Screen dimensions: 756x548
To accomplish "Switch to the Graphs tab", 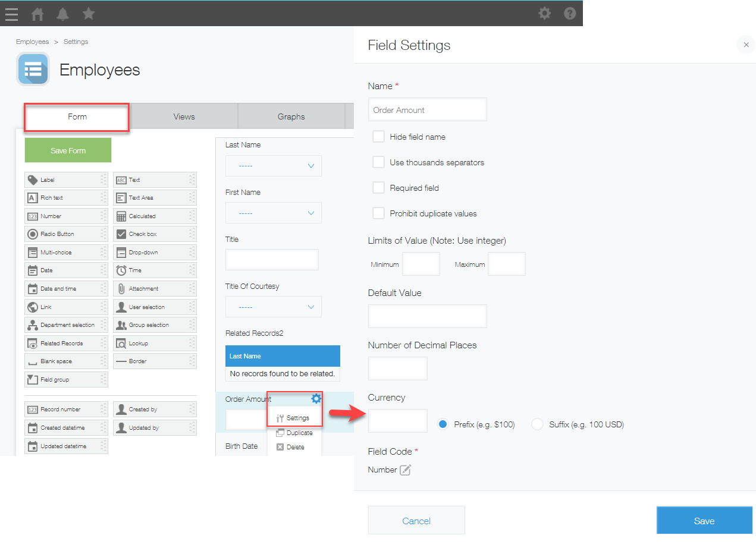I will click(x=291, y=117).
